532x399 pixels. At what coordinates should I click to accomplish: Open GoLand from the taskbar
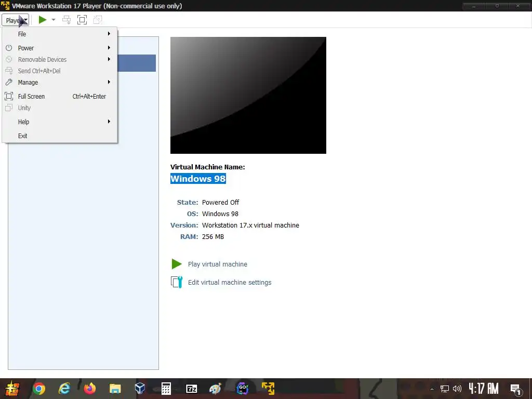click(242, 389)
